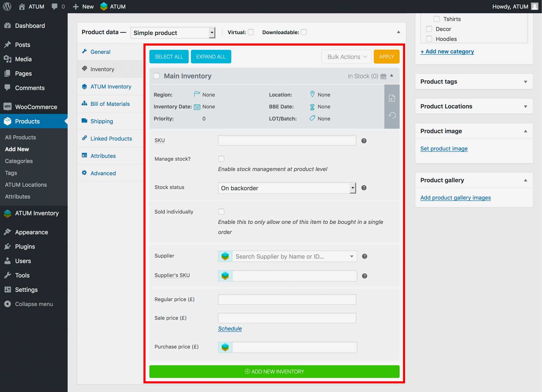Click the reset inventory arrow icon

coord(392,115)
